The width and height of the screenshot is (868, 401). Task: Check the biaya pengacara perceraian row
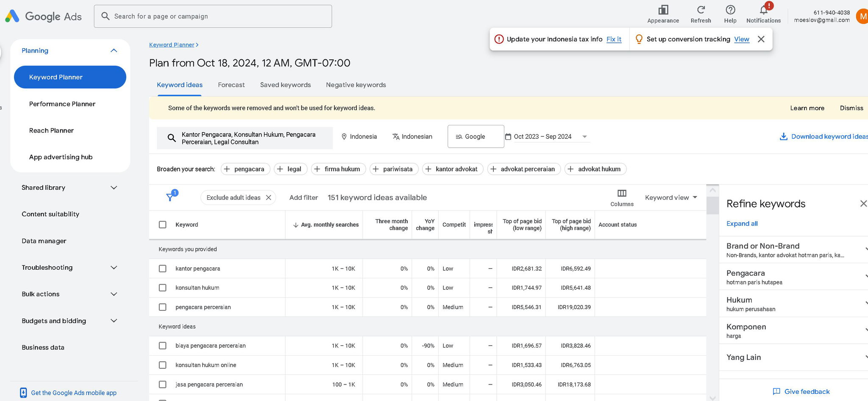162,346
